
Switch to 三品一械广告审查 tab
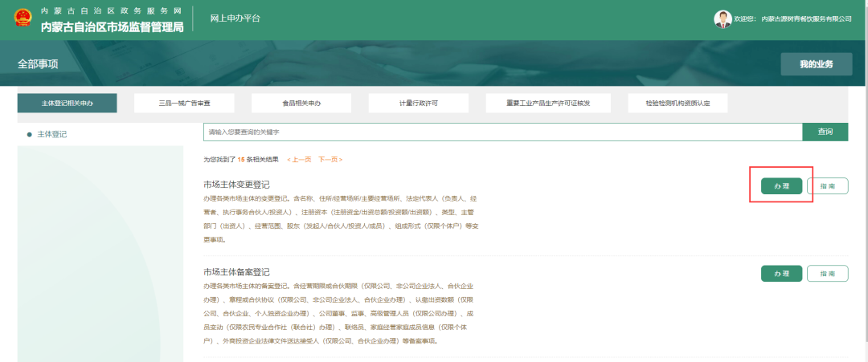(x=184, y=104)
